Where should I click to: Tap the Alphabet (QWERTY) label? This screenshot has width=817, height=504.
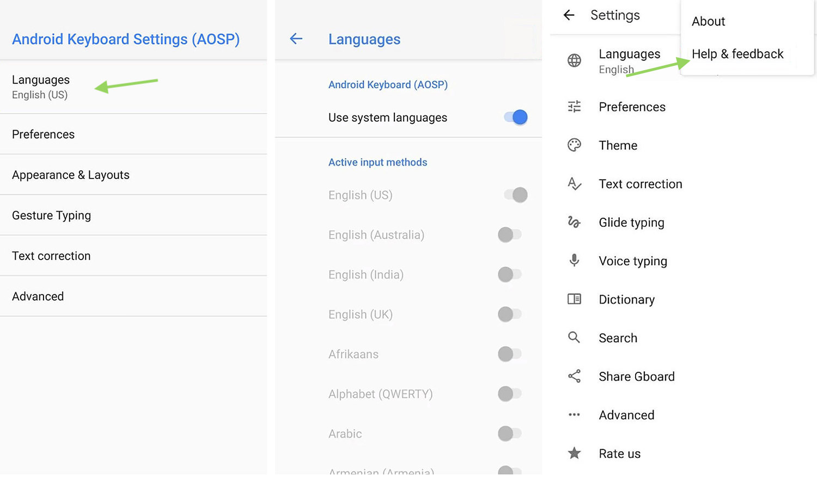point(380,394)
